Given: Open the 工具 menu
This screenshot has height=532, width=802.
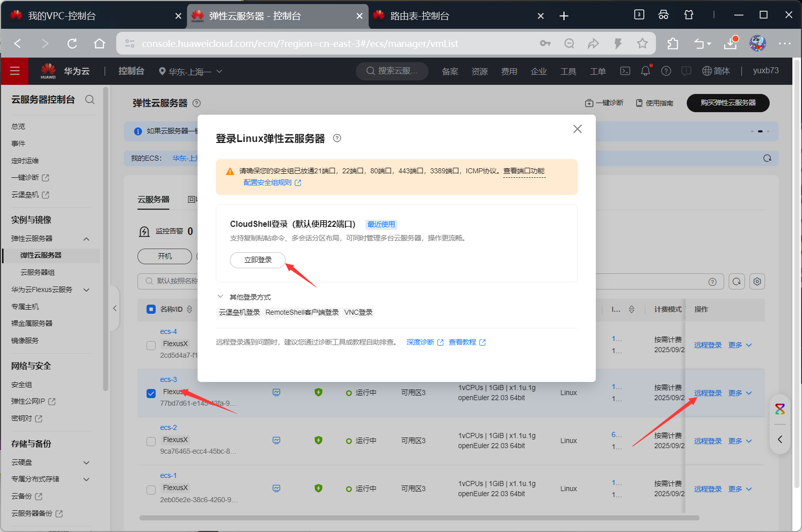Looking at the screenshot, I should [568, 71].
